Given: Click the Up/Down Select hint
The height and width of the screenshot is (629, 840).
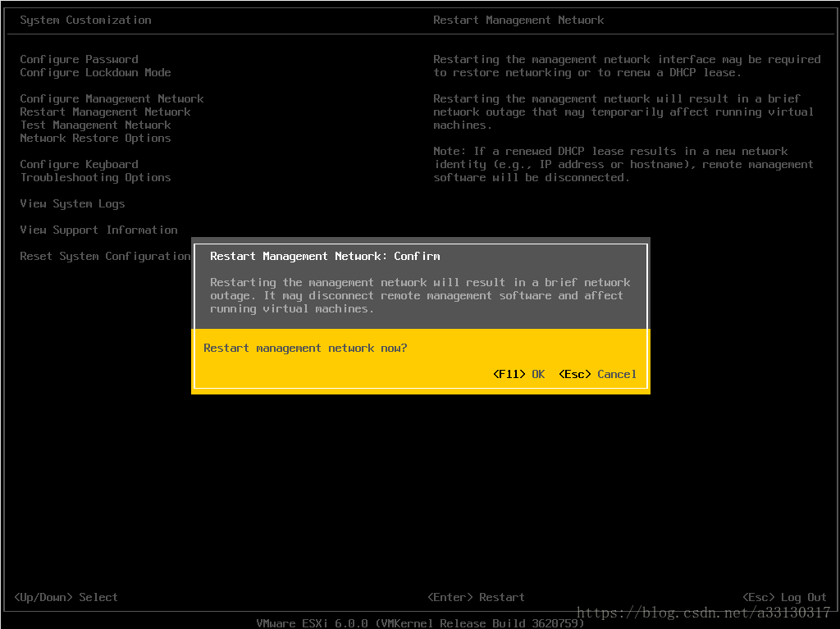Looking at the screenshot, I should (66, 597).
